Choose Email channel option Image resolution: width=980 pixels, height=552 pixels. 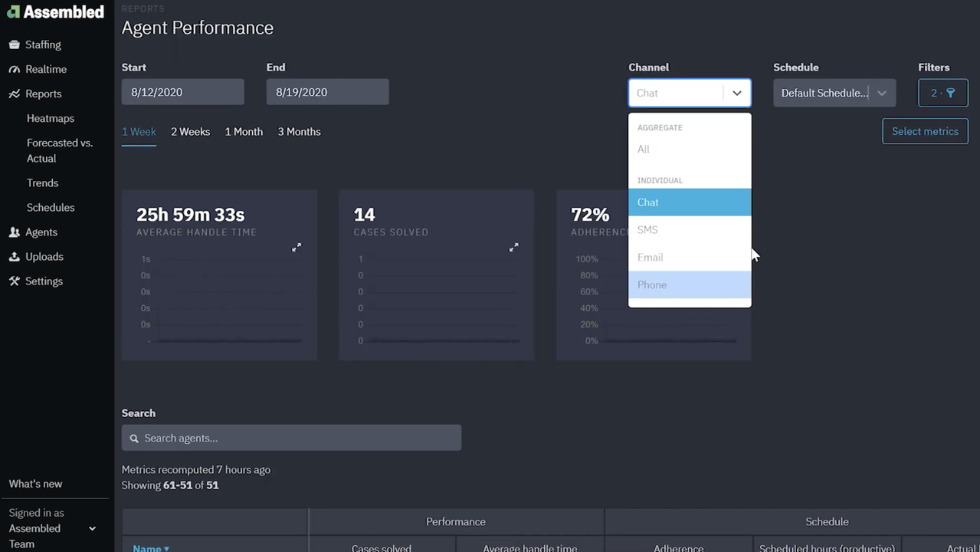coord(690,258)
